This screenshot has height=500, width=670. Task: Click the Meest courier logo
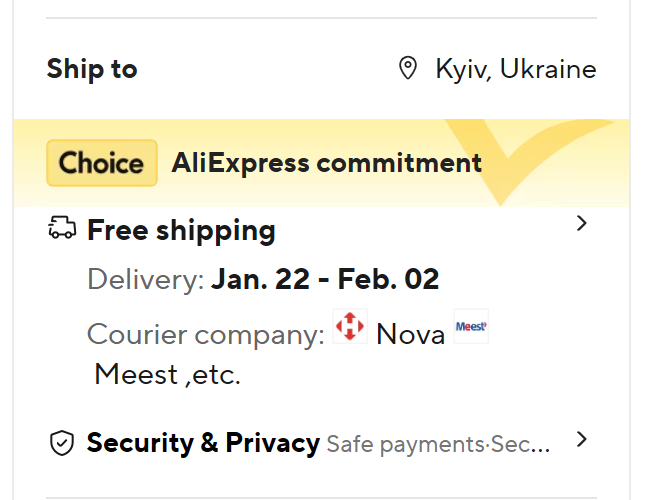click(x=471, y=327)
